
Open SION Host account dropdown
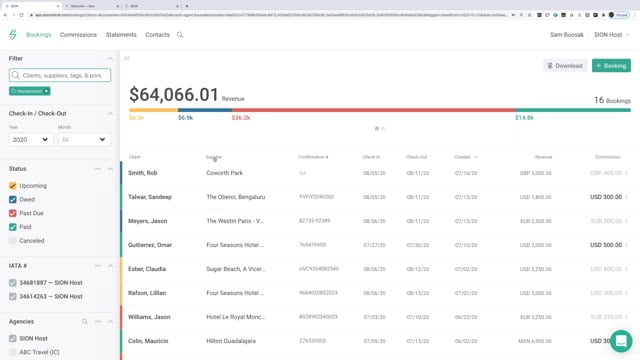tap(611, 35)
